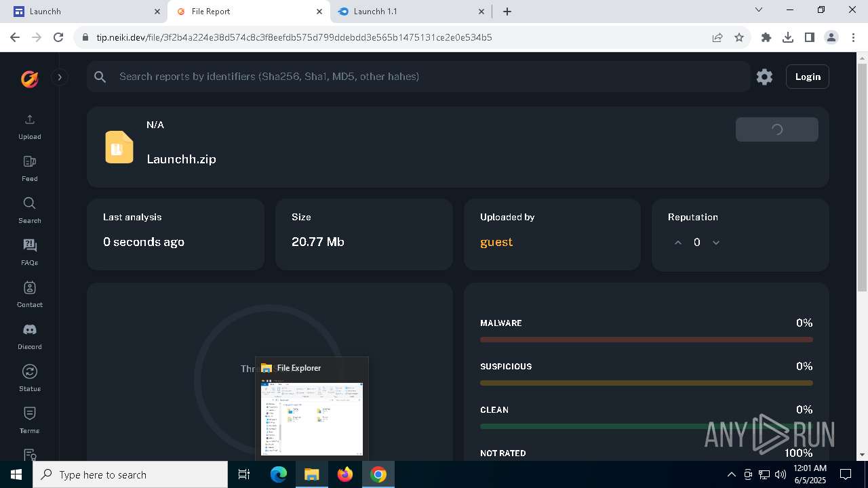Click the page vertical scrollbar
This screenshot has width=868, height=488.
[863, 178]
